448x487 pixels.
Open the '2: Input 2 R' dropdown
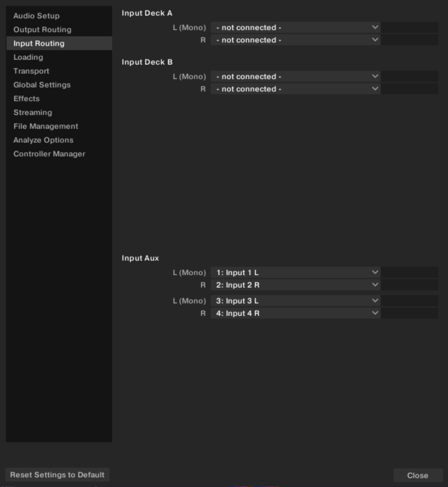pos(295,285)
